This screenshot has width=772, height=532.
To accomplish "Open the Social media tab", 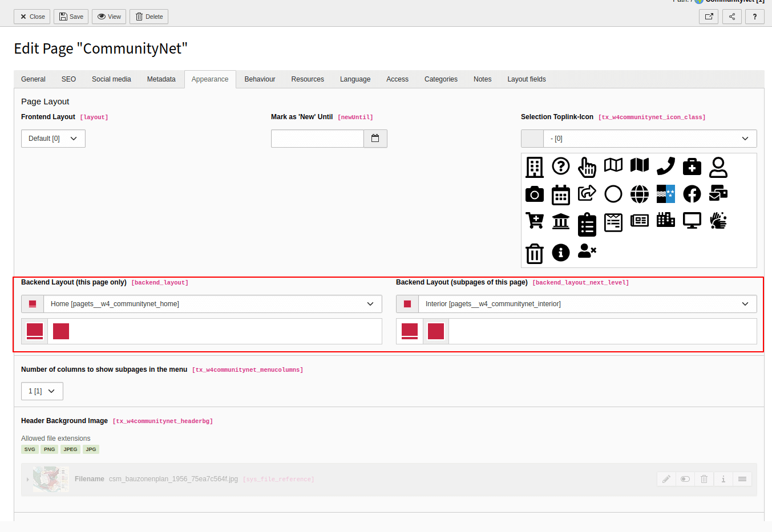I will (111, 79).
